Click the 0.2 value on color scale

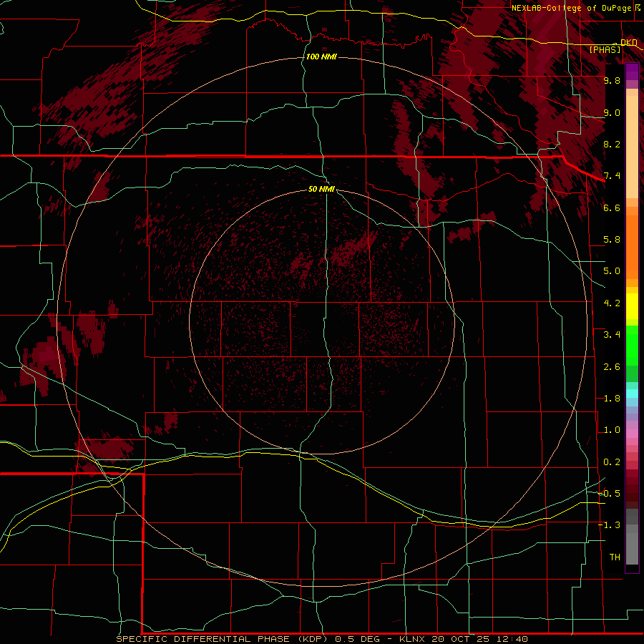click(x=612, y=462)
